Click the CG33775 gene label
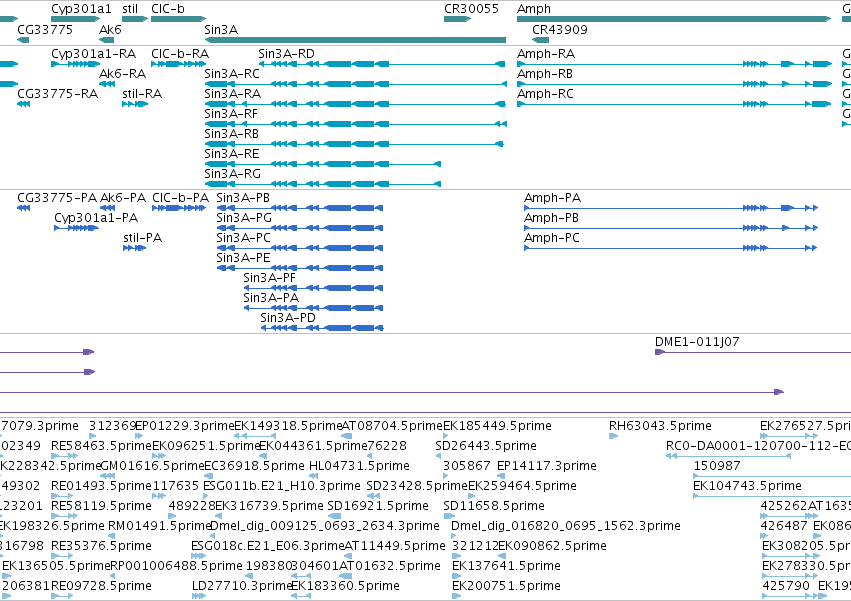The image size is (851, 601). [45, 29]
